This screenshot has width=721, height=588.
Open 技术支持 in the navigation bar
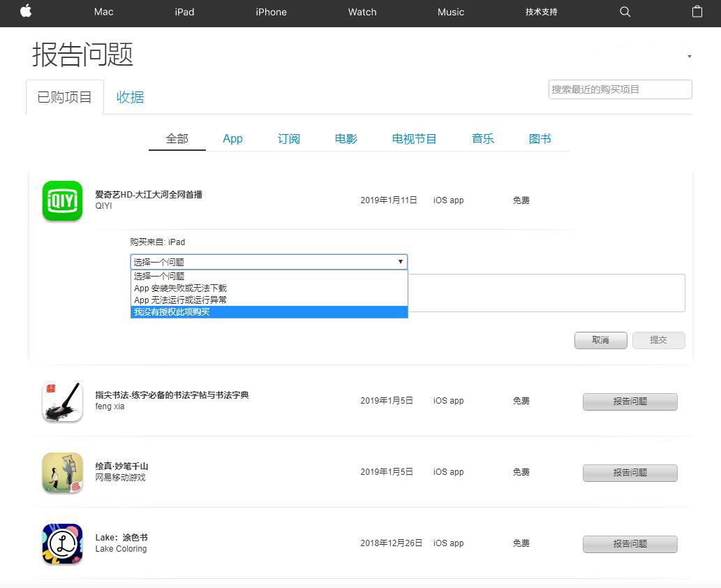tap(540, 12)
